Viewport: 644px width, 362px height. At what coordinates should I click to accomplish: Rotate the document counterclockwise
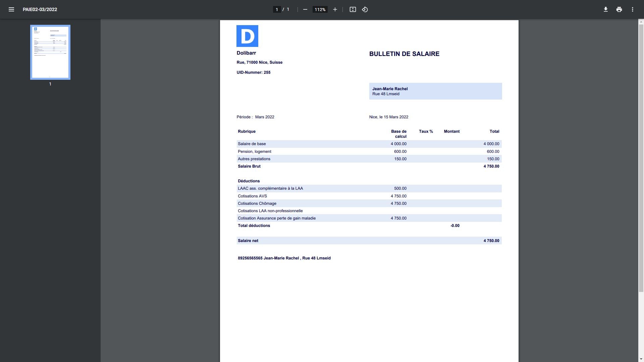coord(365,9)
